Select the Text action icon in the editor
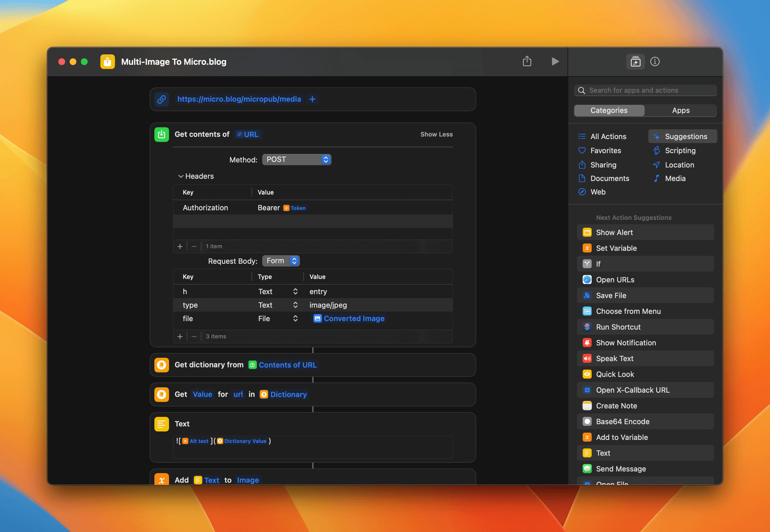The width and height of the screenshot is (770, 532). point(162,424)
